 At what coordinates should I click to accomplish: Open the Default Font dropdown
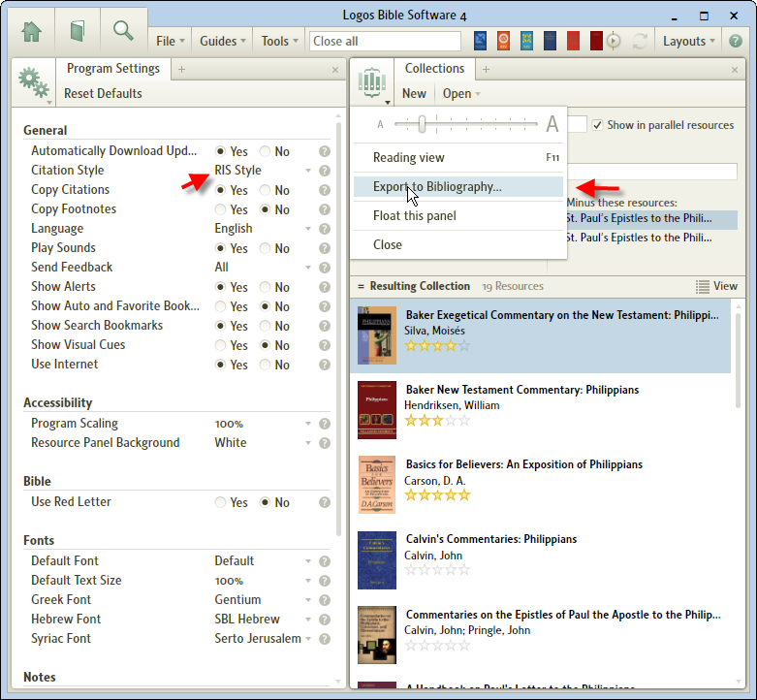(x=263, y=561)
